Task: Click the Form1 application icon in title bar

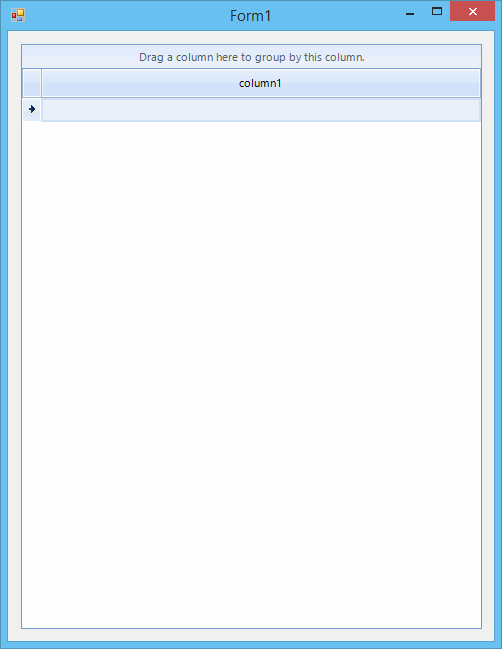Action: coord(18,15)
